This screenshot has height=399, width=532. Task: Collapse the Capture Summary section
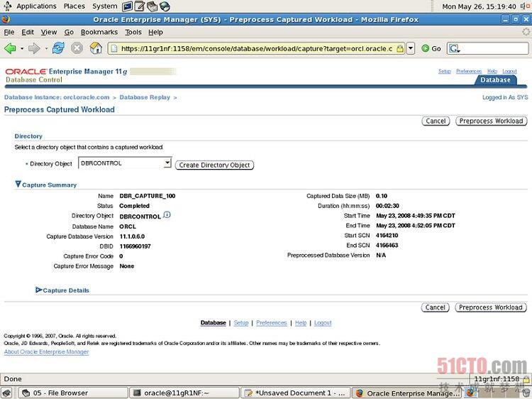coord(18,185)
